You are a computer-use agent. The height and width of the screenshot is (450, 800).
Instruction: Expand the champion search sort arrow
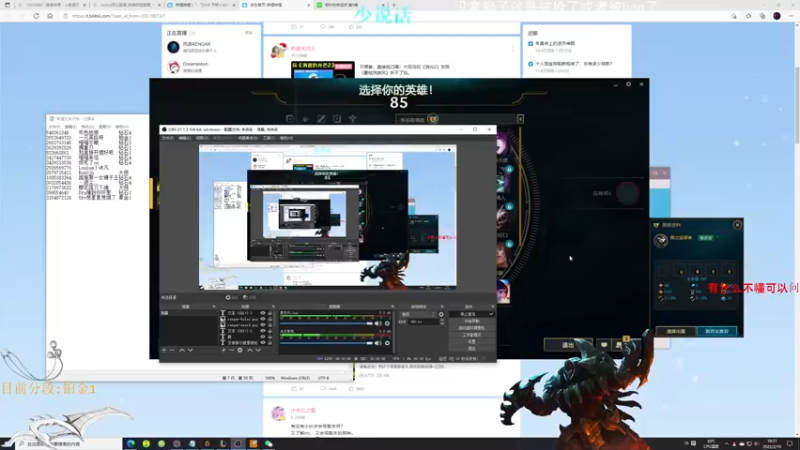pyautogui.click(x=520, y=119)
